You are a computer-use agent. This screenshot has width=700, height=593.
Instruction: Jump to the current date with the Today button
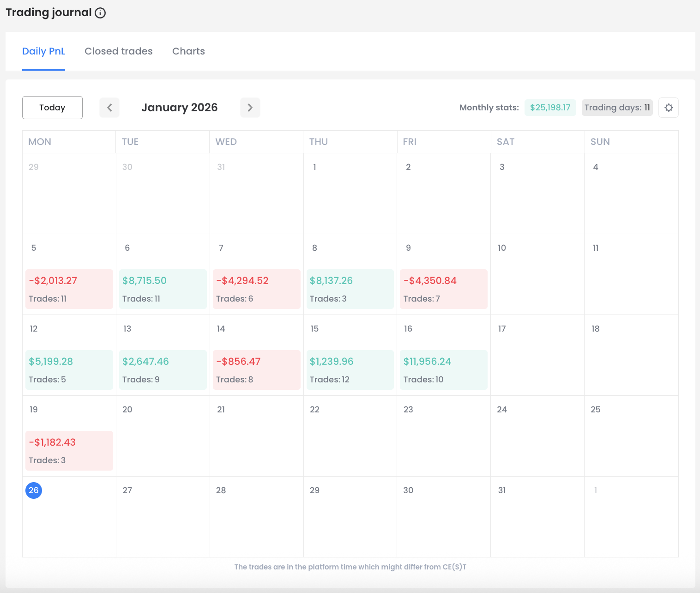[x=52, y=107]
